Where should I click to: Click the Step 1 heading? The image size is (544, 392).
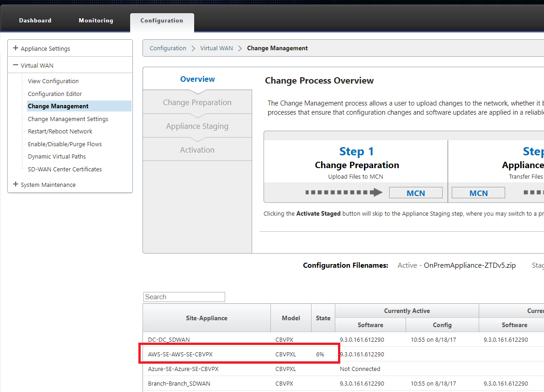[x=356, y=152]
